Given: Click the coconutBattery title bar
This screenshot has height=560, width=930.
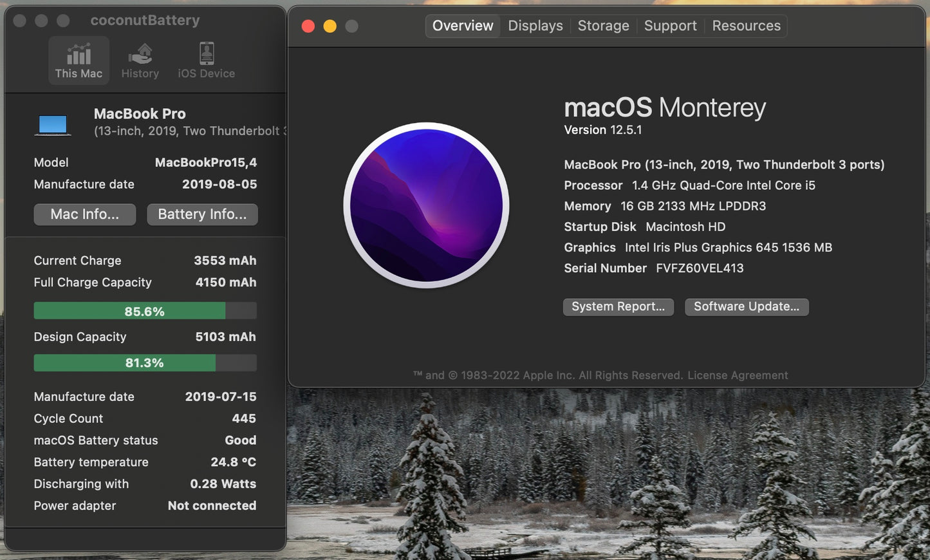Looking at the screenshot, I should (144, 20).
